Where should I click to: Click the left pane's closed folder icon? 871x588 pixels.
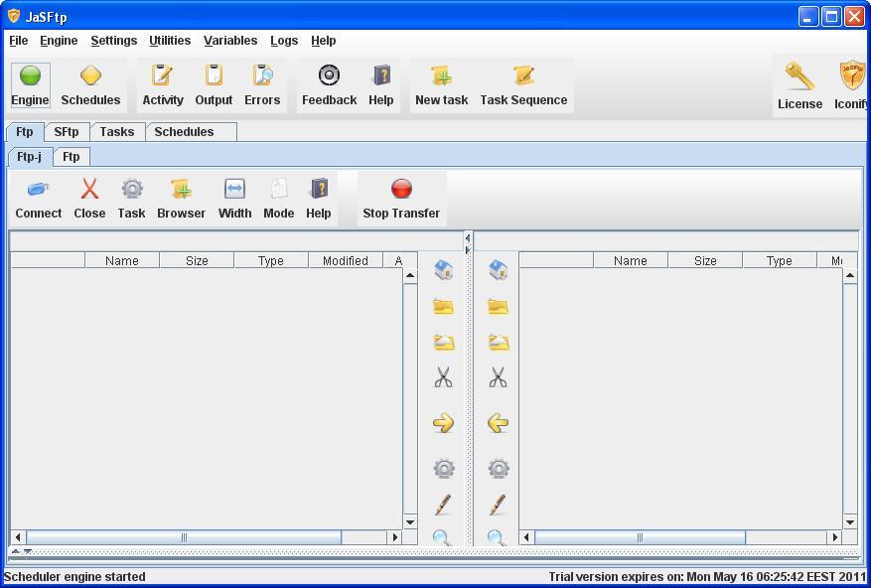coord(443,306)
